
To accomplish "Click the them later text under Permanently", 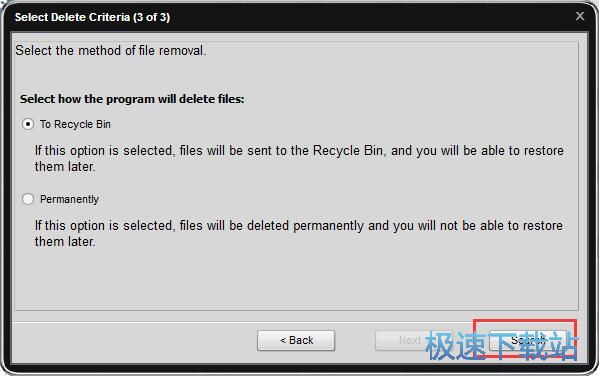I will pyautogui.click(x=65, y=241).
